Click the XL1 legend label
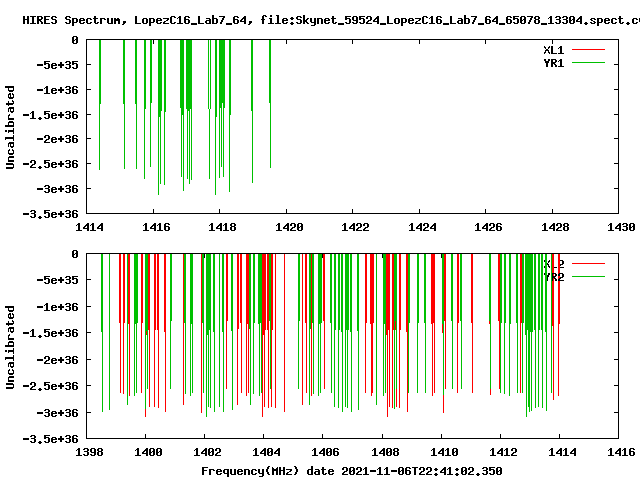This screenshot has width=640, height=480. click(x=553, y=50)
